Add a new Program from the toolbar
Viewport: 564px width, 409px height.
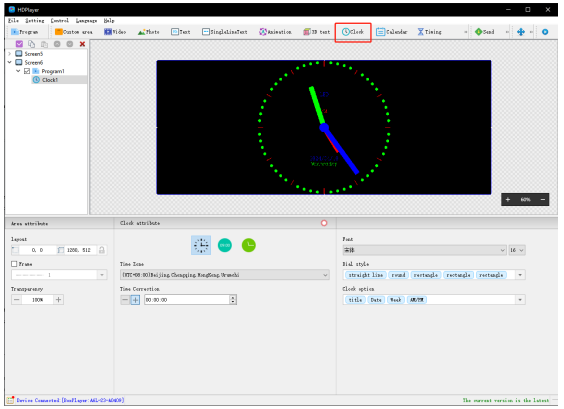tap(24, 32)
